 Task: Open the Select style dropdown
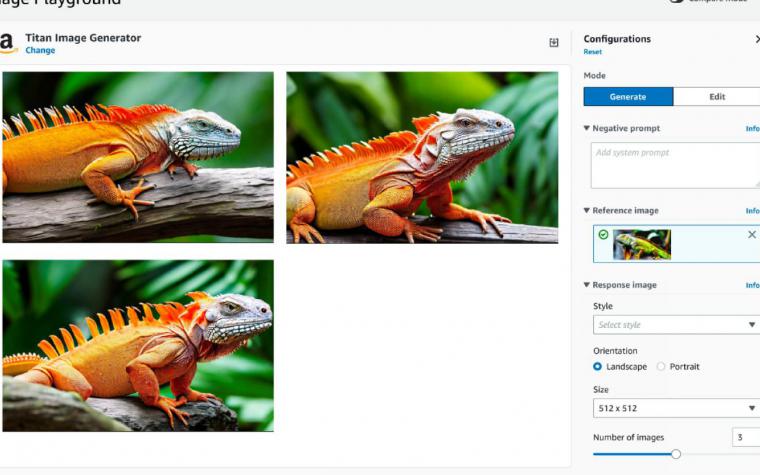(x=676, y=325)
